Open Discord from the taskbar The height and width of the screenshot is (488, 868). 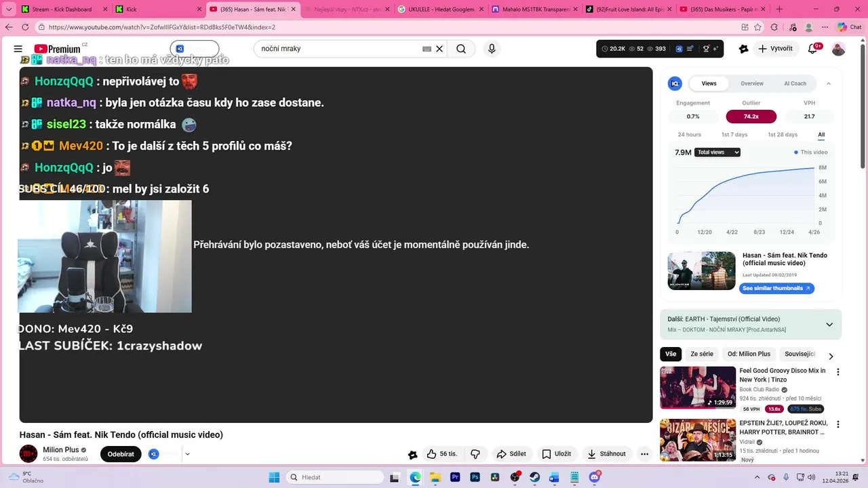(595, 477)
